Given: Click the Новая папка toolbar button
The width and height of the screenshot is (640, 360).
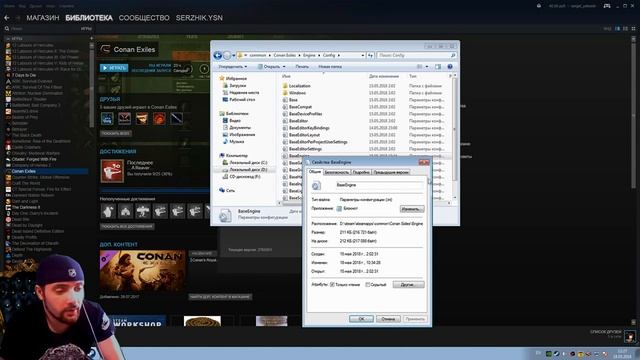Looking at the screenshot, I should coord(330,67).
